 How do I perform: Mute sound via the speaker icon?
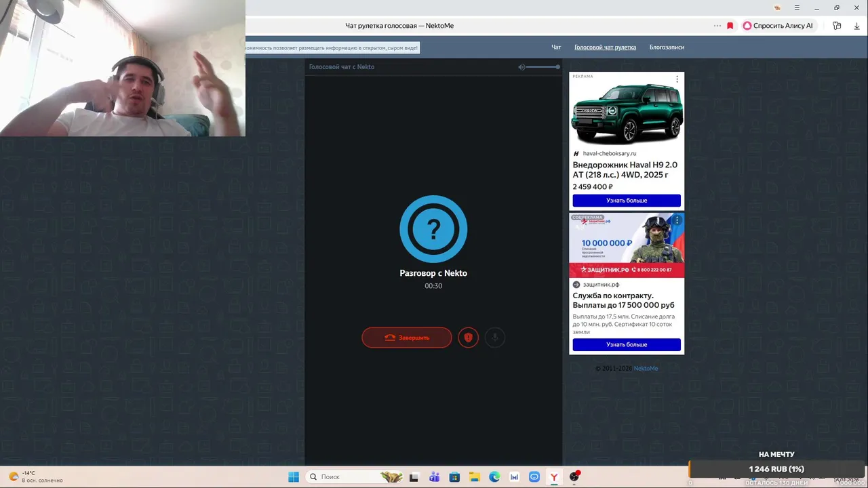click(521, 67)
